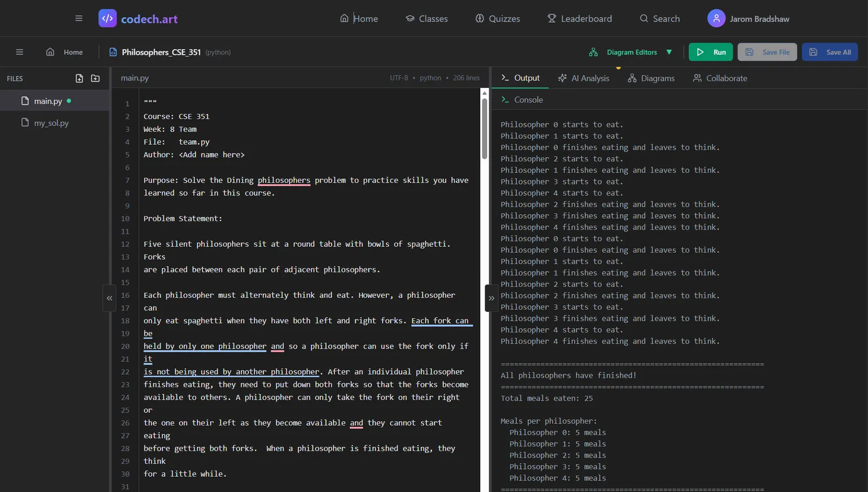Go to Classes in top navigation

click(427, 18)
